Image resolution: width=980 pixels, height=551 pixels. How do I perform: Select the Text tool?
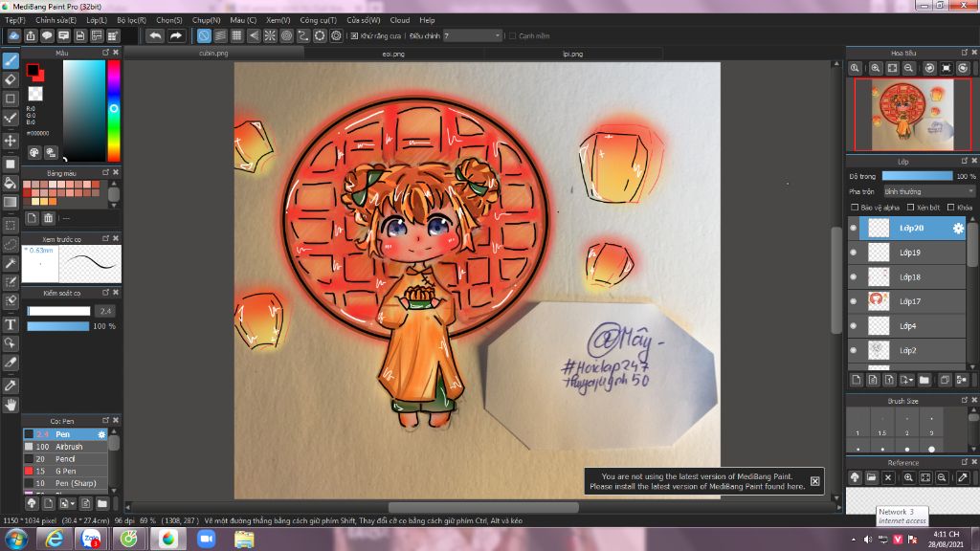pyautogui.click(x=11, y=324)
